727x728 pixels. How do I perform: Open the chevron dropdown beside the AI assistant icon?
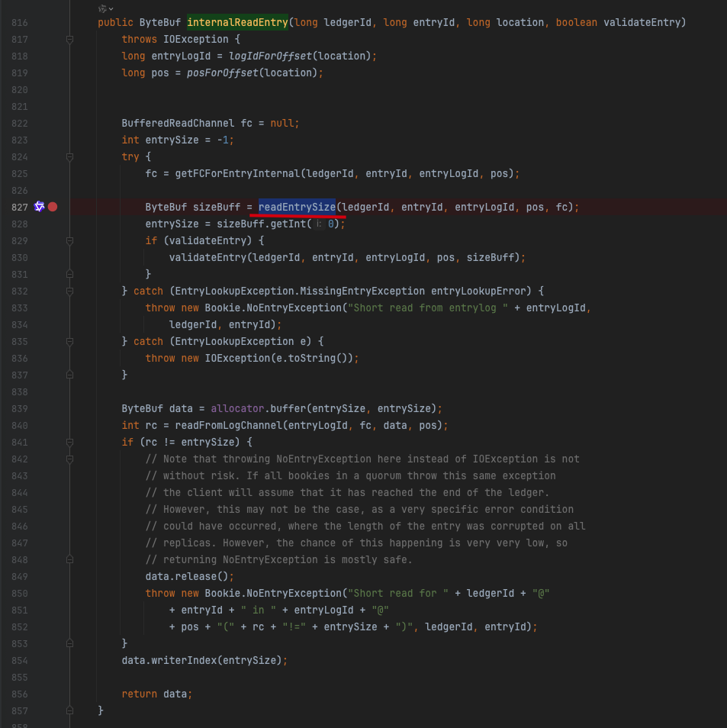(x=111, y=9)
